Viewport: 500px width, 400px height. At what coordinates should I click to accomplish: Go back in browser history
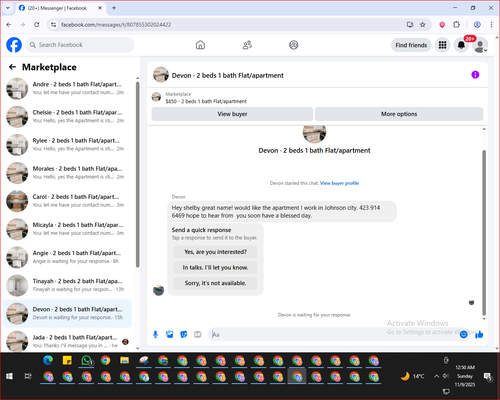[x=9, y=25]
